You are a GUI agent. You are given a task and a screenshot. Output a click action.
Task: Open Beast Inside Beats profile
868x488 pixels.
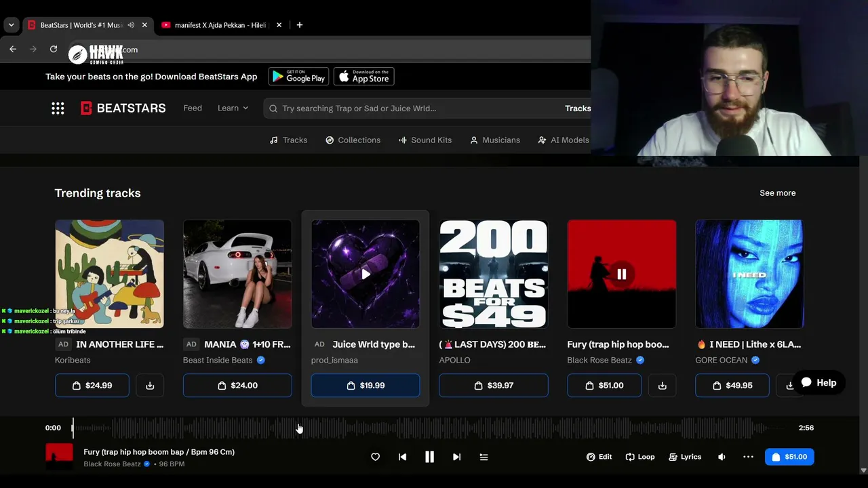tap(218, 360)
